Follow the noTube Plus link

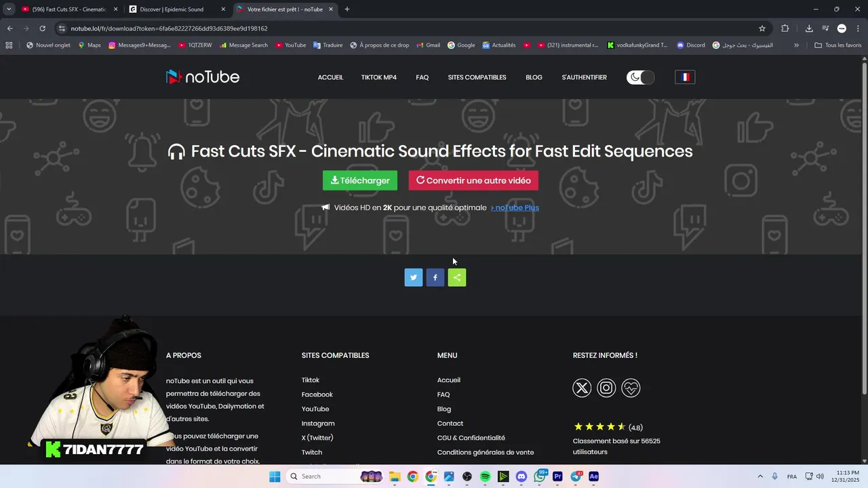coord(515,207)
